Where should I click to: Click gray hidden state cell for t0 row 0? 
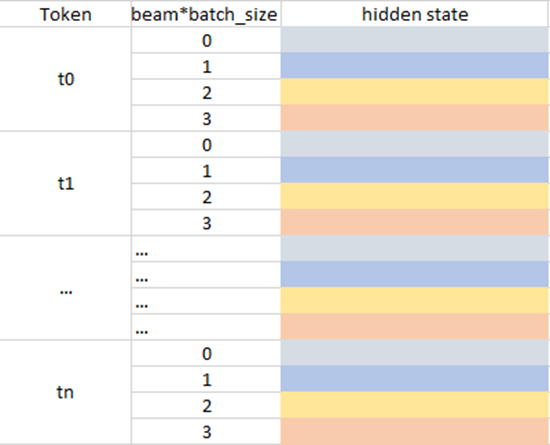pos(415,40)
